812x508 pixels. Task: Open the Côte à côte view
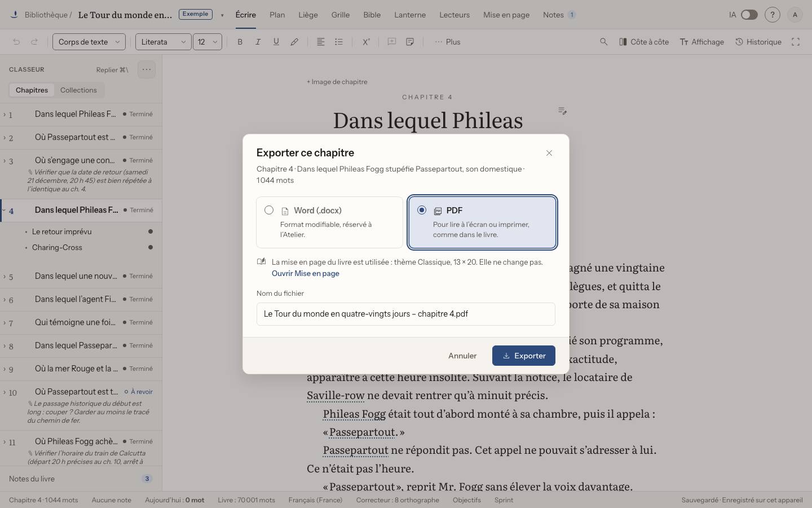[x=644, y=42]
